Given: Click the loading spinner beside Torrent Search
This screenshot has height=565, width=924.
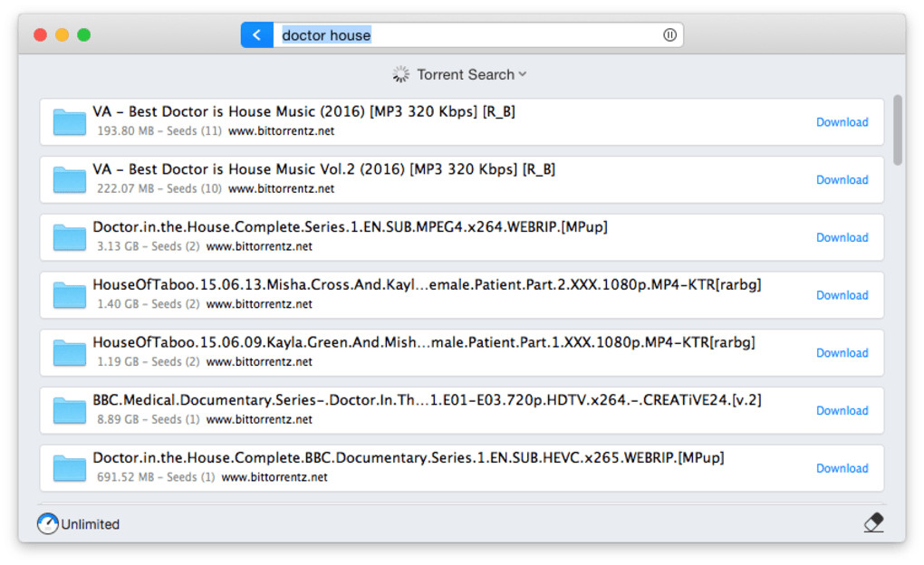Looking at the screenshot, I should click(x=401, y=74).
